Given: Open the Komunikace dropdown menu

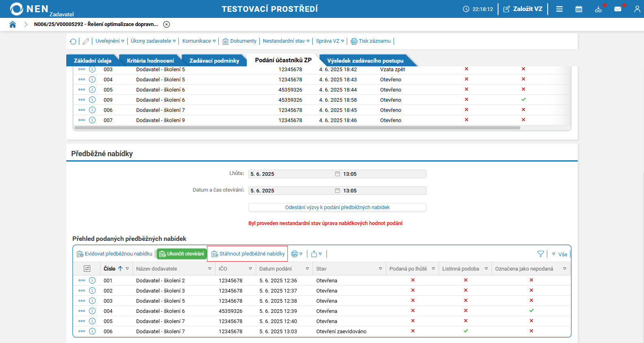Looking at the screenshot, I should pyautogui.click(x=199, y=41).
